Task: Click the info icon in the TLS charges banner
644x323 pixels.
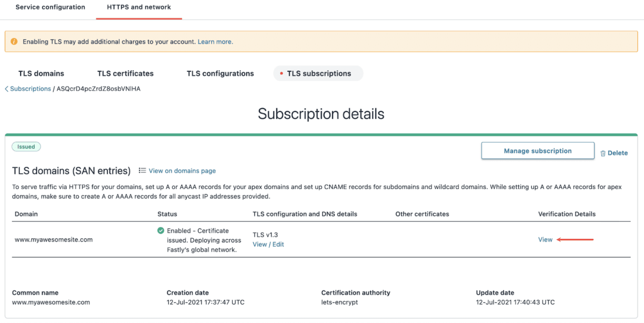Action: tap(14, 42)
